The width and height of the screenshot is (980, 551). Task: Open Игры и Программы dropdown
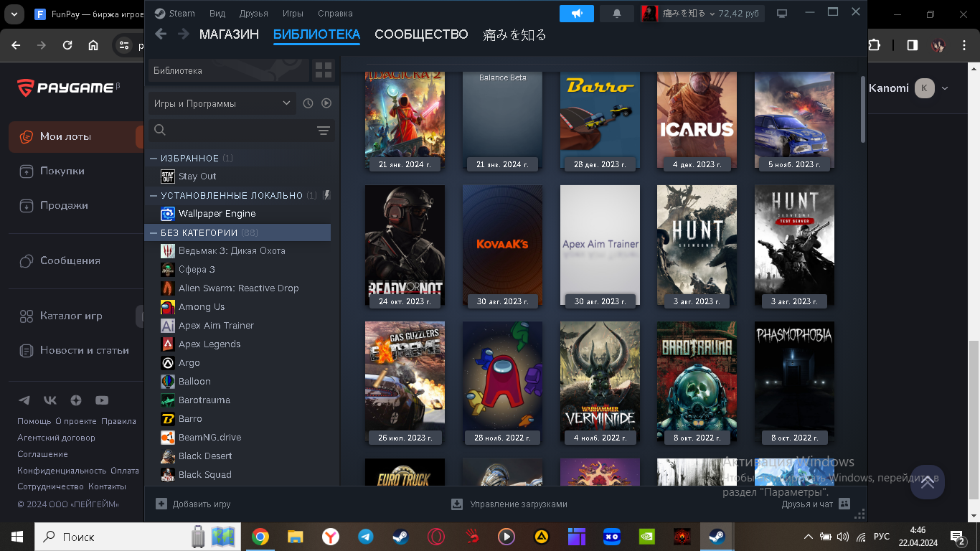tap(222, 103)
